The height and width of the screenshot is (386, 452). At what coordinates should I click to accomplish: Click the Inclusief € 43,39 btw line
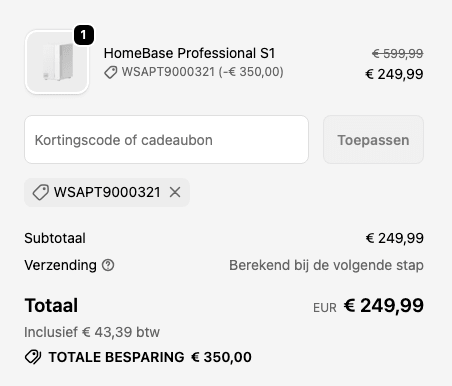(x=92, y=332)
